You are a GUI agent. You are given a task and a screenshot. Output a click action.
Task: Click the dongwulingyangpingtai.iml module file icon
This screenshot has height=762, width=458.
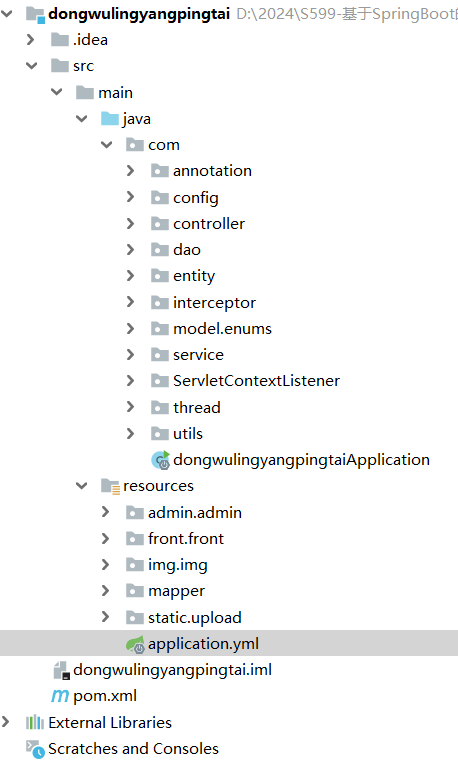click(x=61, y=670)
